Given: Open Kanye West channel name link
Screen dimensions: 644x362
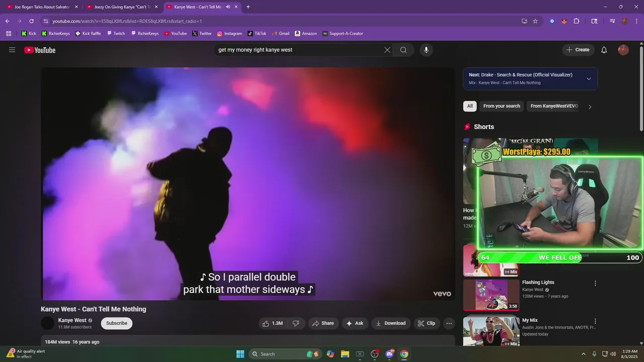Looking at the screenshot, I should (72, 320).
